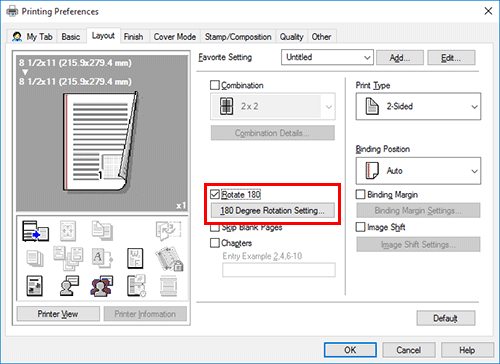
Task: Click the printer output tray icon with blue arrow
Action: tap(35, 231)
